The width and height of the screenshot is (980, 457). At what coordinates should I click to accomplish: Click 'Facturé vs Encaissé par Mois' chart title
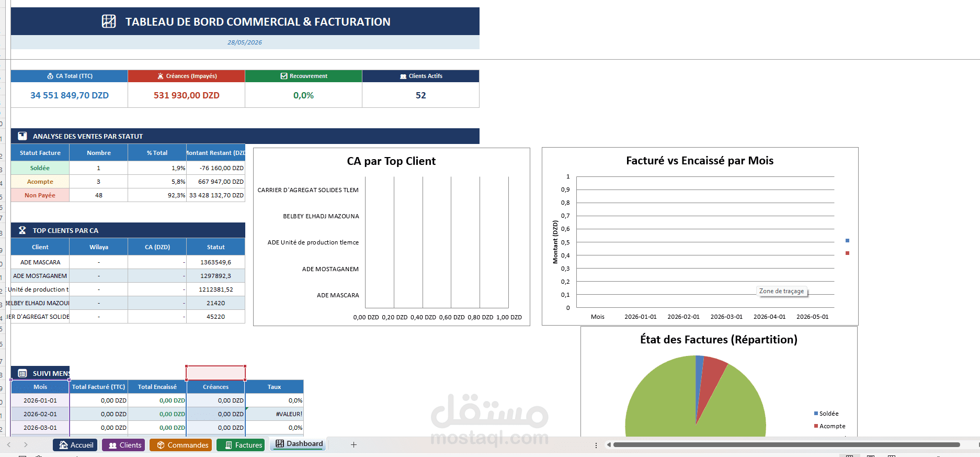point(700,161)
